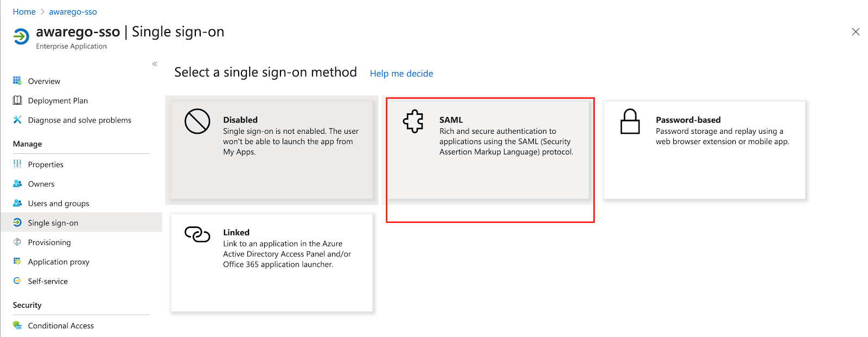
Task: Click the awarego-sso breadcrumb link
Action: pos(73,11)
